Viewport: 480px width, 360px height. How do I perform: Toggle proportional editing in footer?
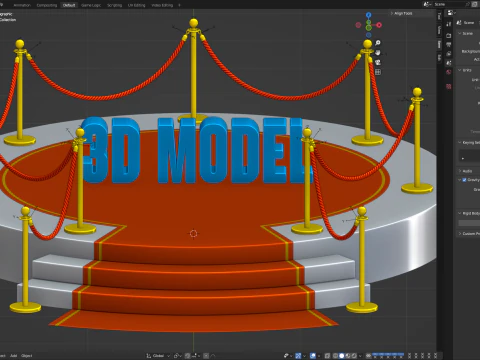(206, 356)
